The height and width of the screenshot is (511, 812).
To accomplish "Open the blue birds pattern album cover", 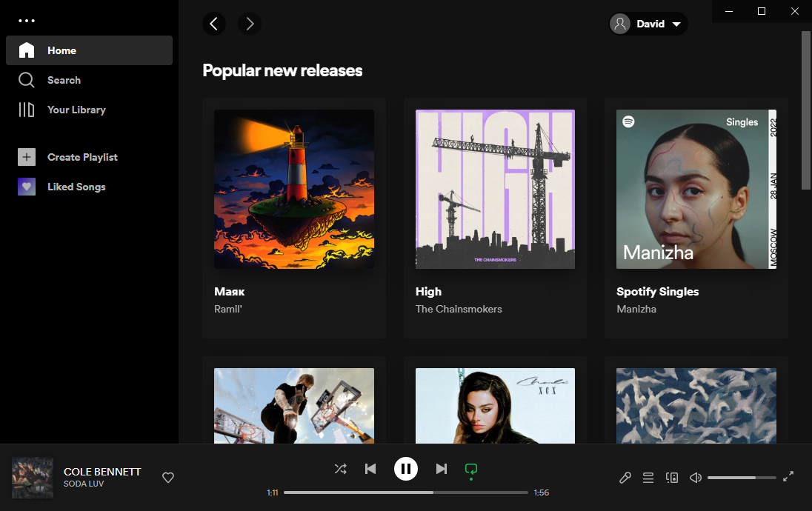I will 696,405.
